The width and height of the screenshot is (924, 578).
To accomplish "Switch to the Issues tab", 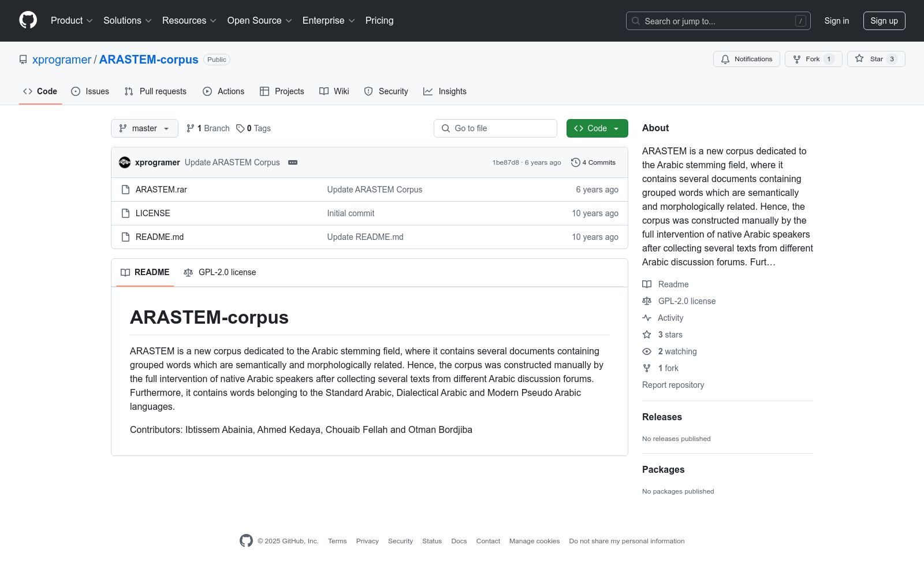I will pyautogui.click(x=90, y=91).
